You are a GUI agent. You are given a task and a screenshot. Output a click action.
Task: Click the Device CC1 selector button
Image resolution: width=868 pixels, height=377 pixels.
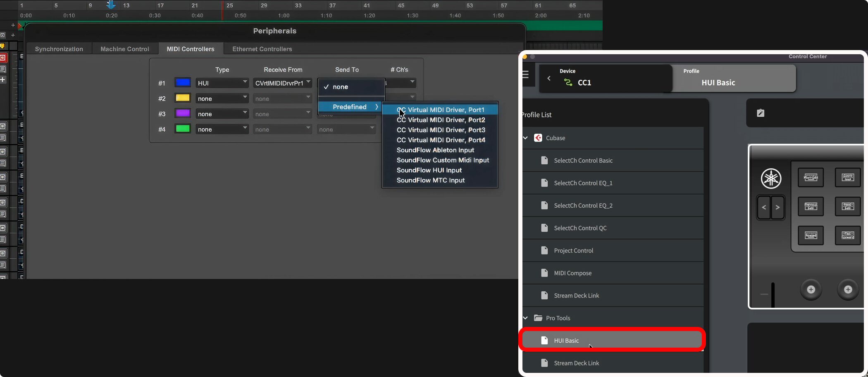coord(605,78)
